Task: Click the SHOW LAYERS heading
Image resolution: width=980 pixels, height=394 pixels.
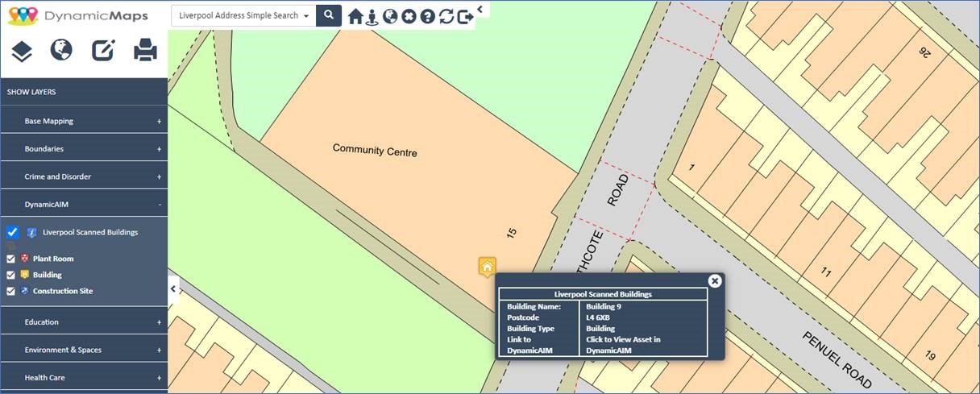Action: pyautogui.click(x=31, y=92)
